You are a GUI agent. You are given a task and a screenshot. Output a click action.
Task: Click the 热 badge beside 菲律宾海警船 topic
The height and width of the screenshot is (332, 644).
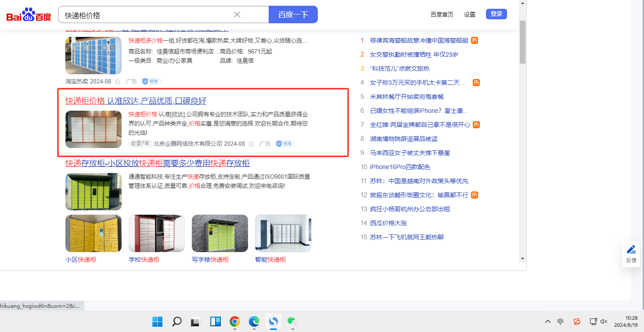(x=475, y=40)
